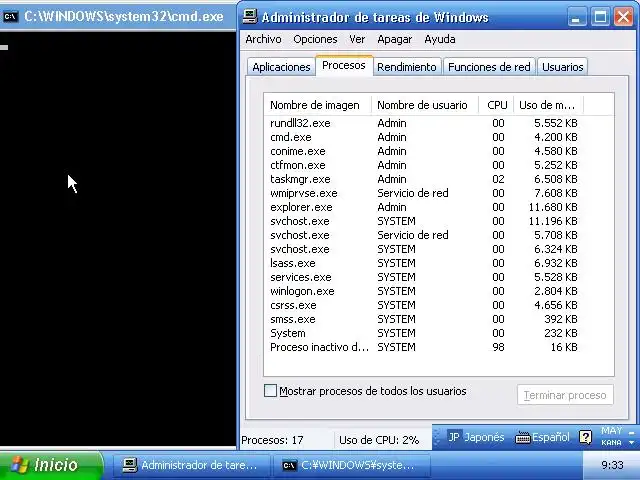This screenshot has width=640, height=480.
Task: Toggle the MAY caps indicator on language bar
Action: 611,431
